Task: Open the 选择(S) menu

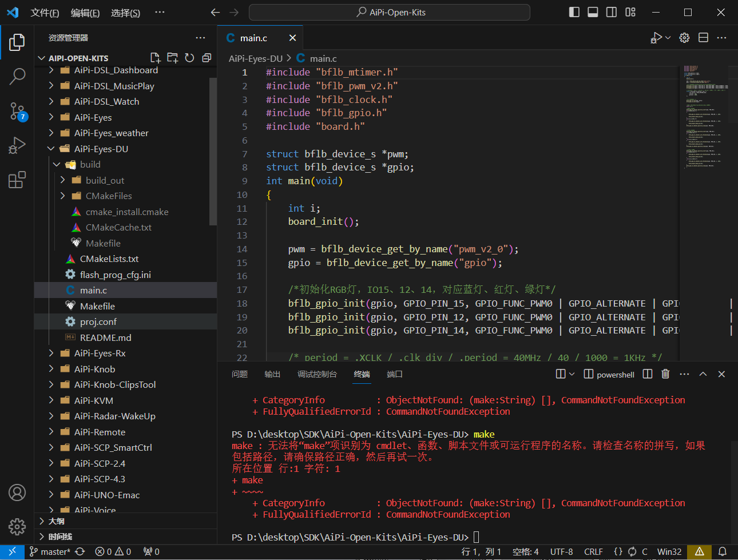Action: [x=125, y=13]
